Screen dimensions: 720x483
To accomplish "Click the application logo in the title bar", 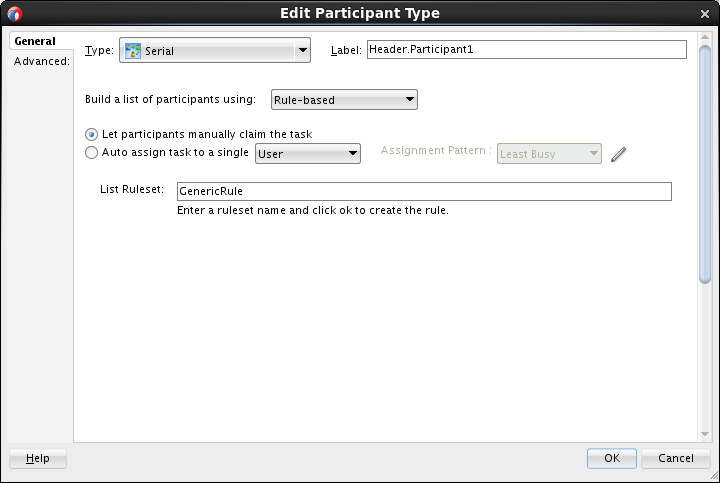I will [14, 14].
